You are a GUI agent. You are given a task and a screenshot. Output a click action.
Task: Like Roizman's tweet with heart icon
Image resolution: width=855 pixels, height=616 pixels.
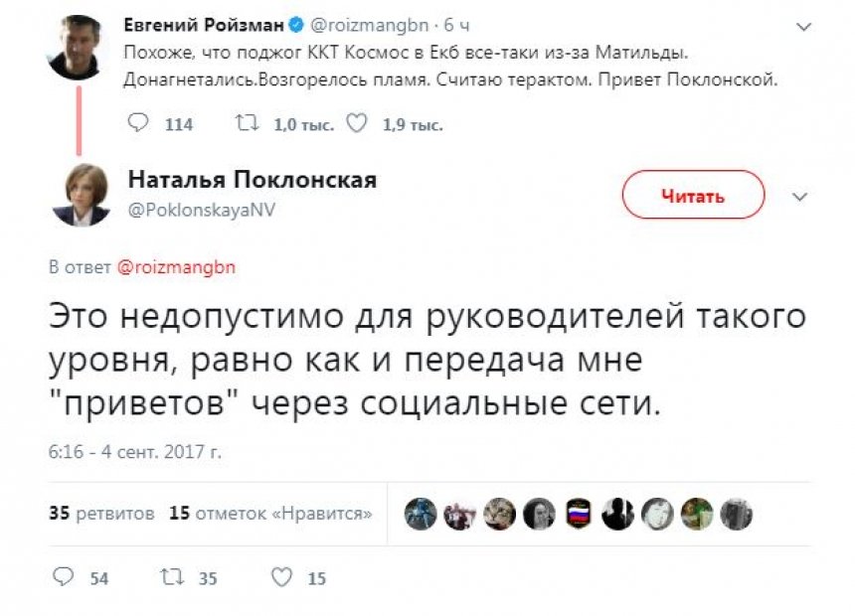click(357, 124)
